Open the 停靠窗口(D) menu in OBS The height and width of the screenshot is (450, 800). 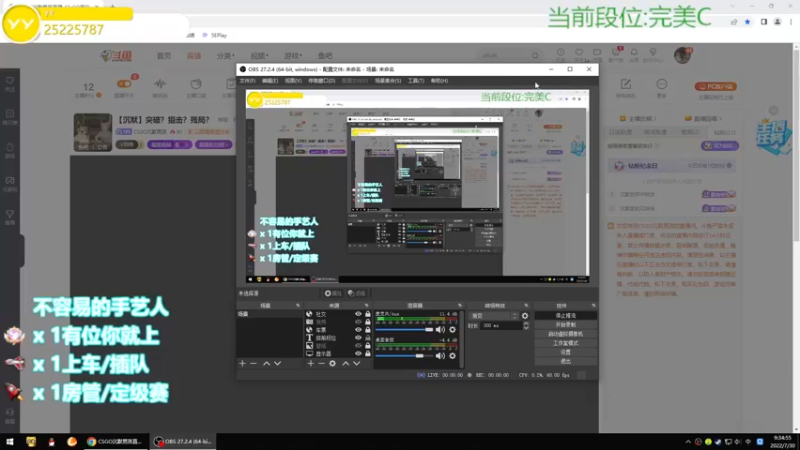(x=321, y=81)
